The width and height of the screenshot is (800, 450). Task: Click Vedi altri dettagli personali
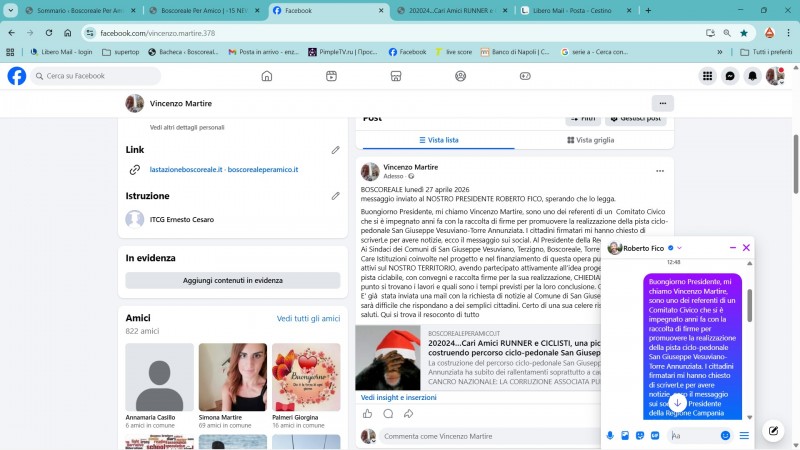(x=187, y=127)
